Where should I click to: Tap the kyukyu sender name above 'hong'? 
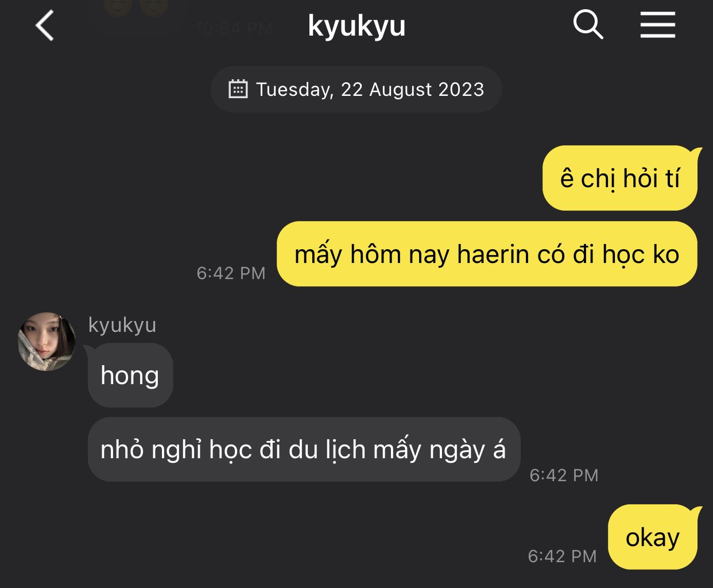(122, 324)
